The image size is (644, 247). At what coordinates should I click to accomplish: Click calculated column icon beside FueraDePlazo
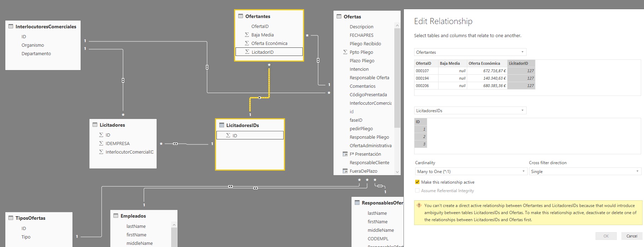pos(345,171)
